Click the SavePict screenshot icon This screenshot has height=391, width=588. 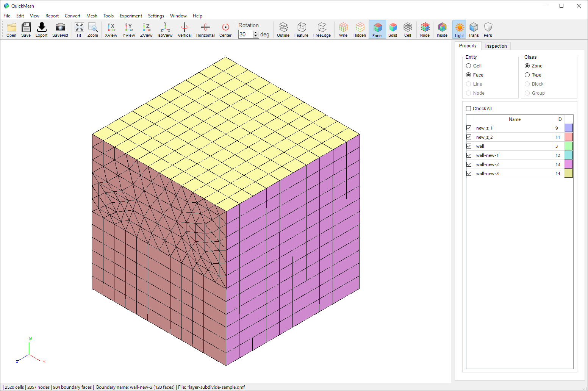[x=60, y=30]
